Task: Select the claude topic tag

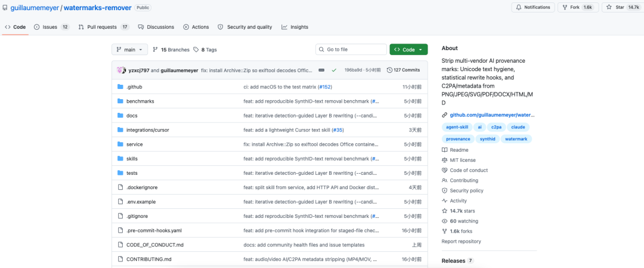Action: click(x=518, y=127)
